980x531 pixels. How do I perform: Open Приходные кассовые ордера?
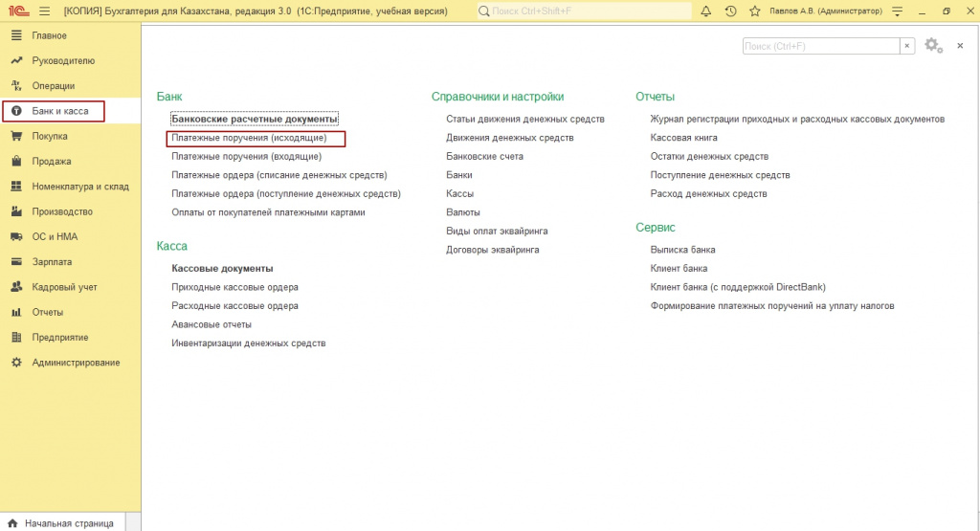[x=234, y=287]
